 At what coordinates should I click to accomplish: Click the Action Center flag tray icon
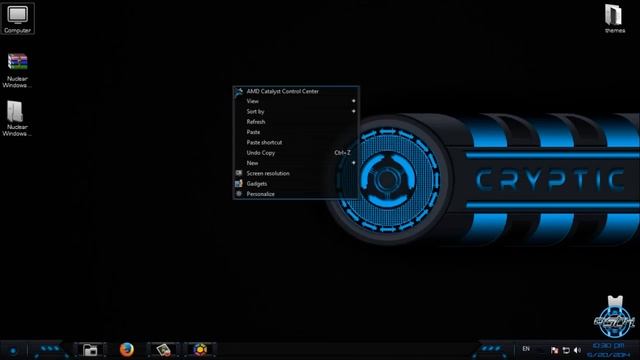point(554,350)
